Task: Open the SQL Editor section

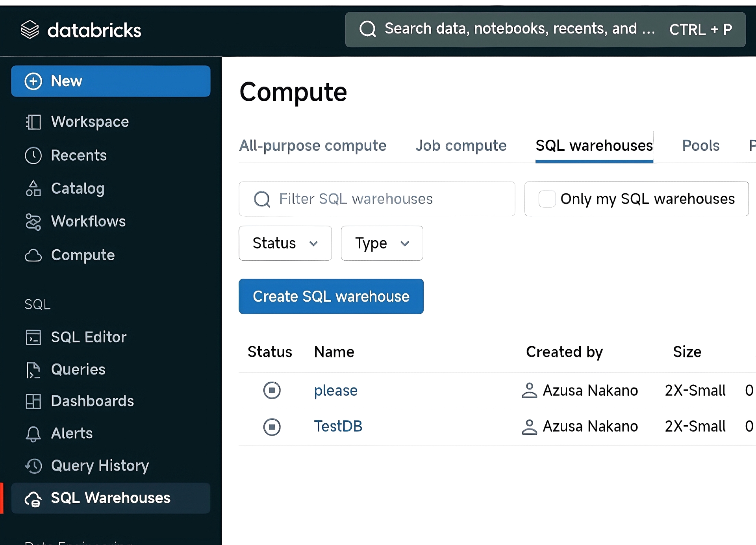Action: coord(89,337)
